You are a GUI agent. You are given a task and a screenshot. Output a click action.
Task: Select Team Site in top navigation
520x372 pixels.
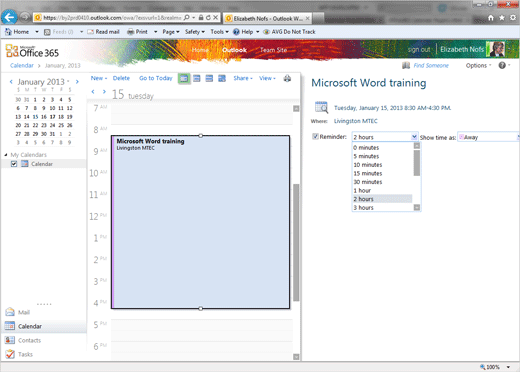point(273,50)
